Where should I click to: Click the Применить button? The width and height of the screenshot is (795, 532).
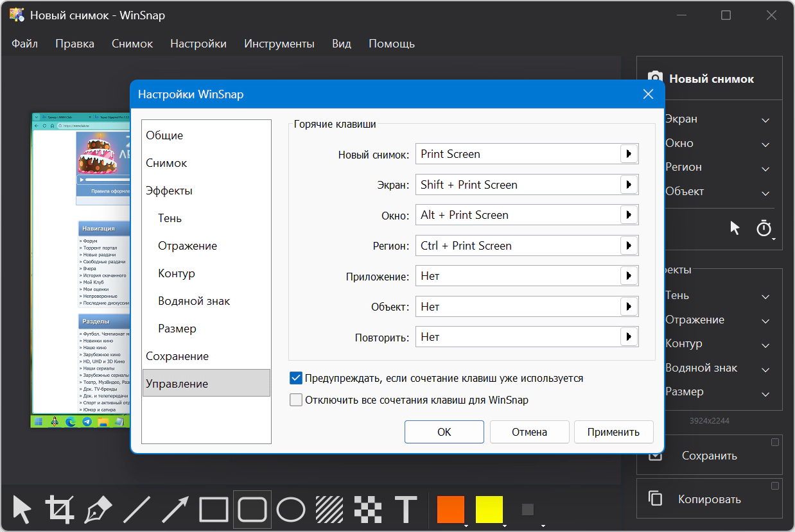[613, 432]
